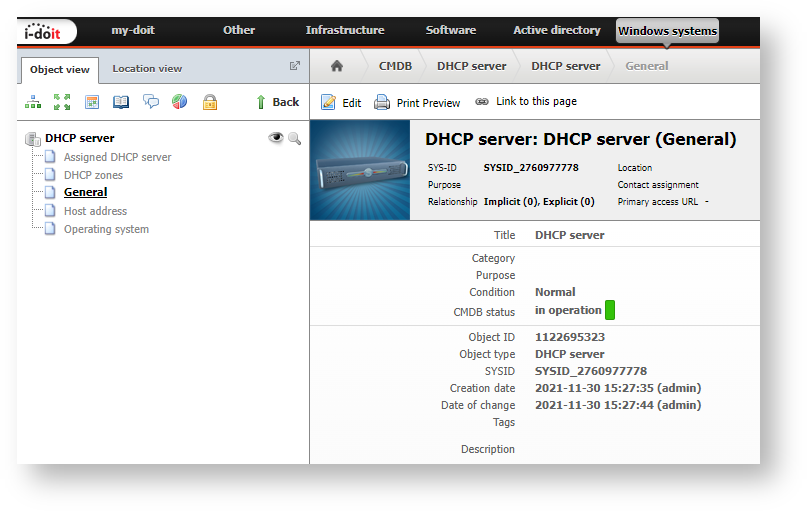
Task: Open the Other menu
Action: 239,30
